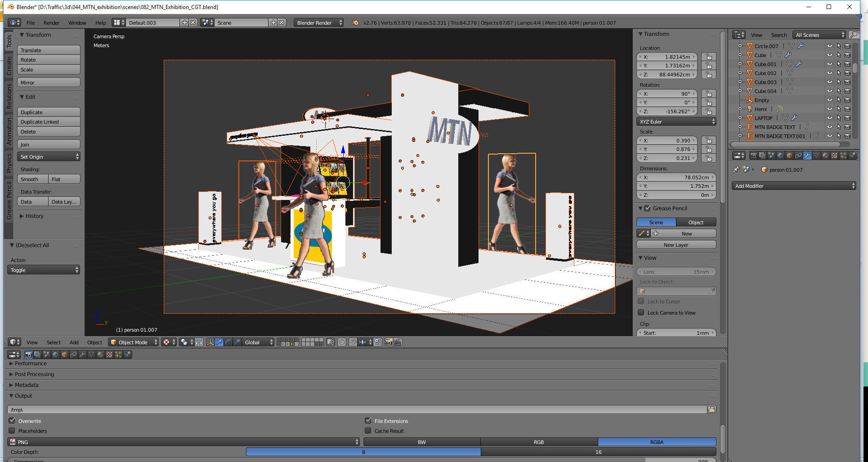Click the OpenGL render animation clapper icon

[x=398, y=342]
